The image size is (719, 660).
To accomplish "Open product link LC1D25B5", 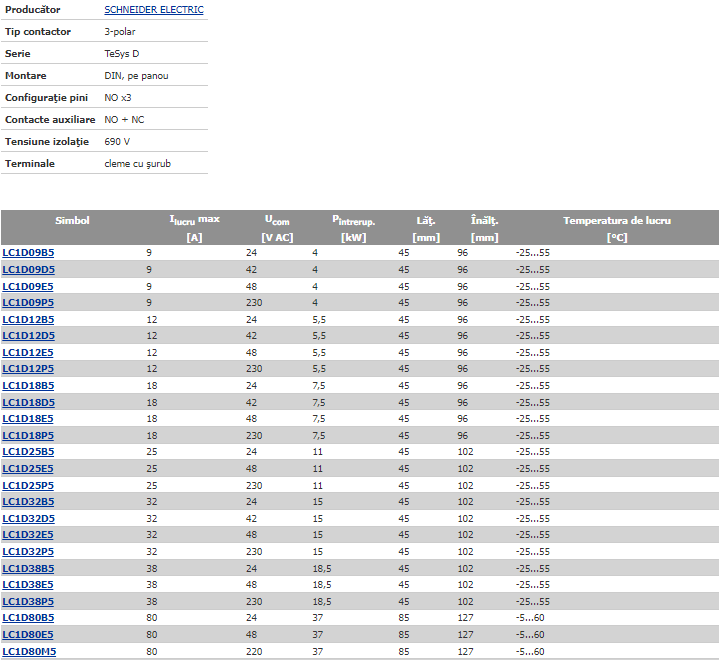I will point(28,452).
